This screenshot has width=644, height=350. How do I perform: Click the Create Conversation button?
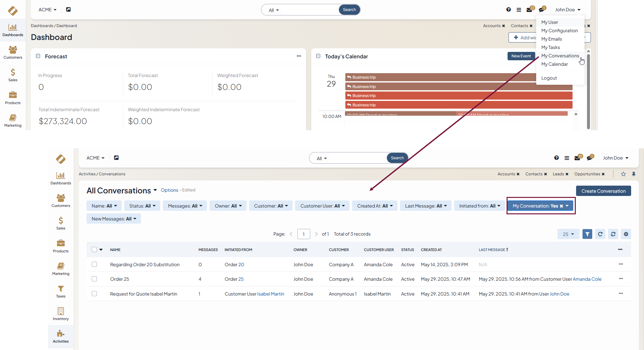[x=603, y=191]
